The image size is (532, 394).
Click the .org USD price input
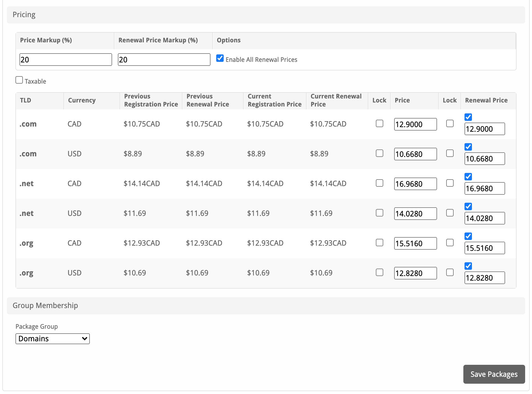pos(415,273)
